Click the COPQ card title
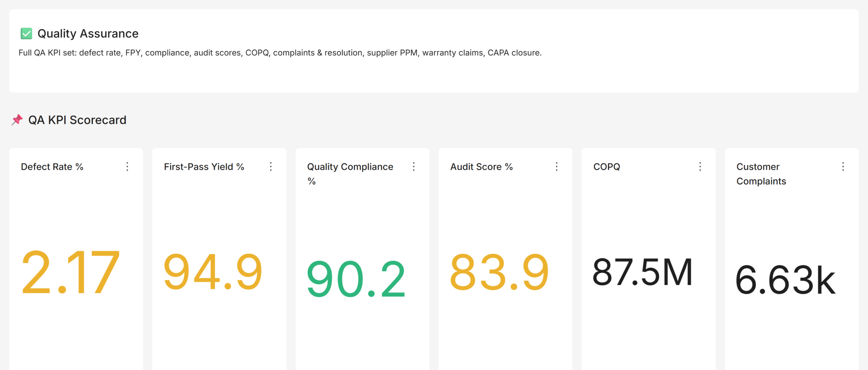 [607, 167]
